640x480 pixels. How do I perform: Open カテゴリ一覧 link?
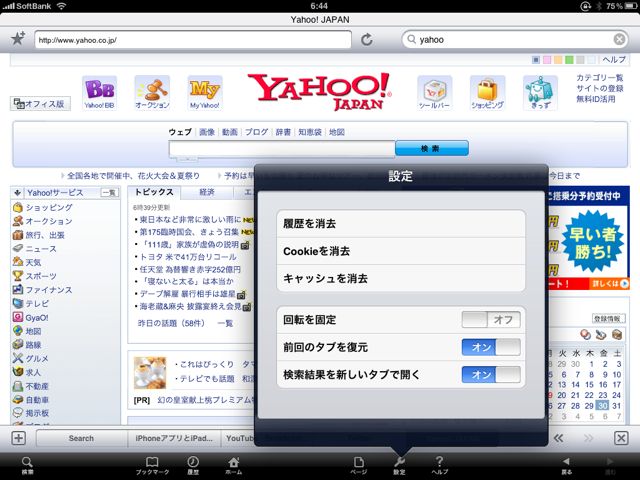[x=600, y=78]
